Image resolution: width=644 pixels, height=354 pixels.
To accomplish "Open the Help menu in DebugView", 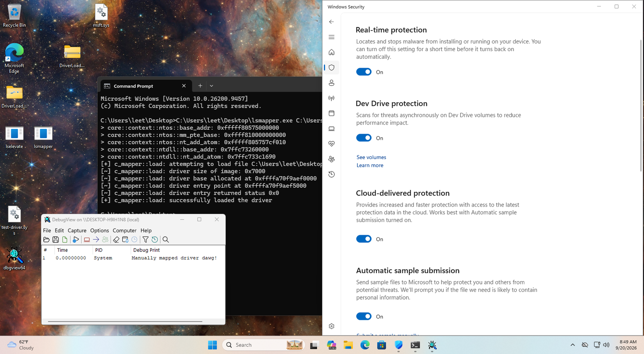I will click(x=146, y=230).
